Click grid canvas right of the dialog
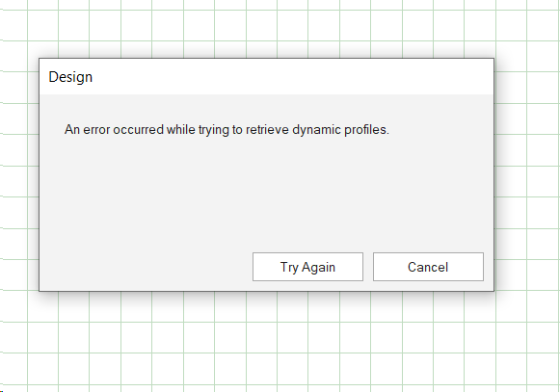 pos(528,175)
